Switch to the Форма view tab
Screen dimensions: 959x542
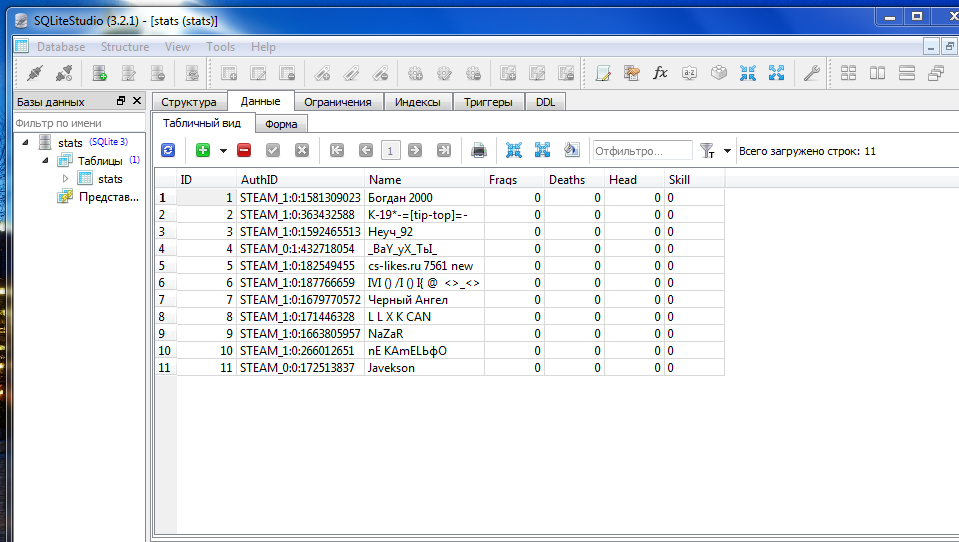pos(281,124)
